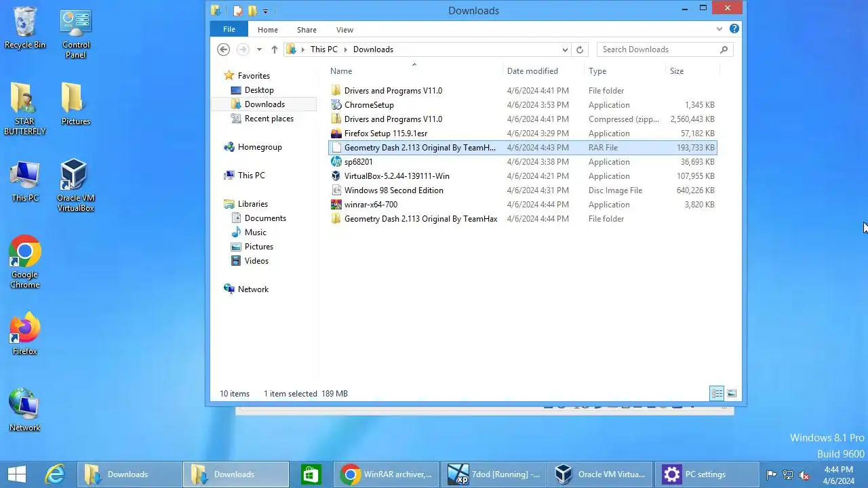Switch to Large icons view layout icon
This screenshot has width=868, height=488.
click(x=732, y=394)
